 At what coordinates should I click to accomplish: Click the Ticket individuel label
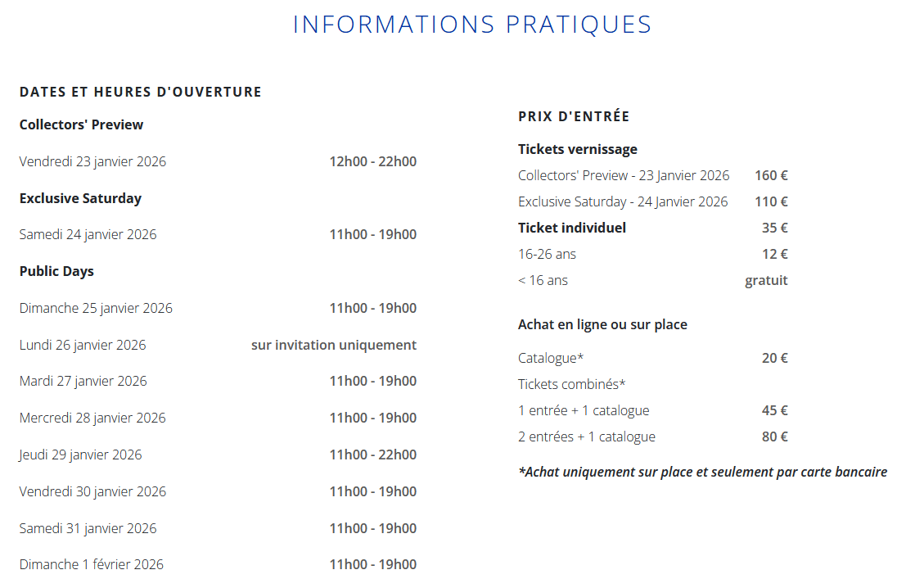pyautogui.click(x=572, y=228)
